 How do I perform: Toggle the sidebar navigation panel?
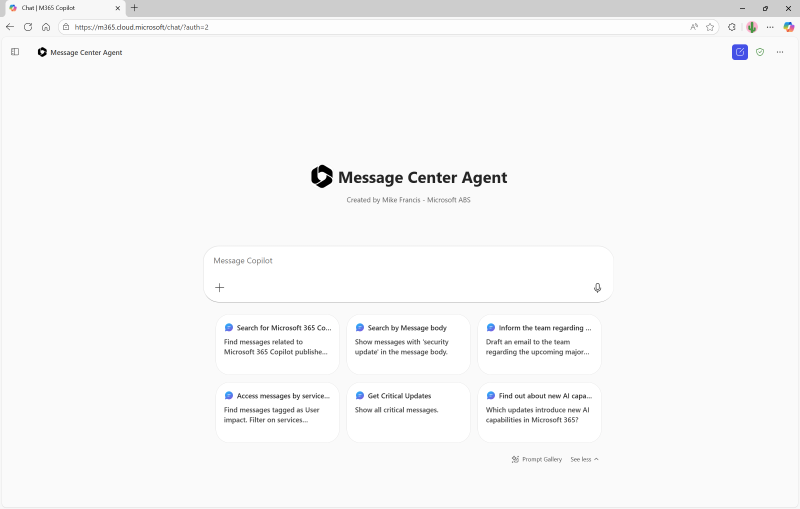[x=15, y=52]
